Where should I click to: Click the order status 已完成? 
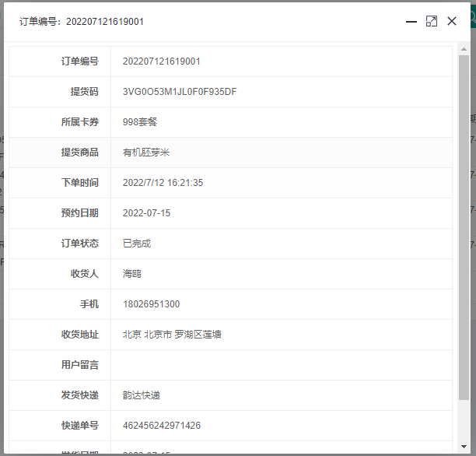click(x=136, y=244)
